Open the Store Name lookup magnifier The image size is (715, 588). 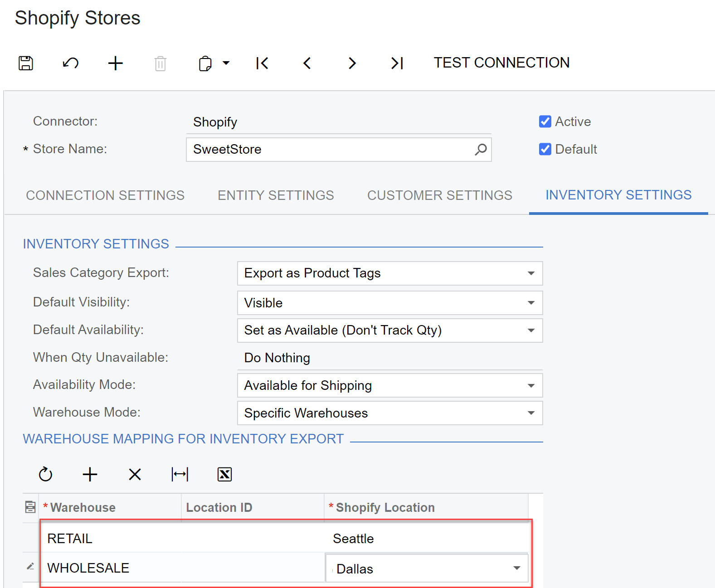point(481,149)
